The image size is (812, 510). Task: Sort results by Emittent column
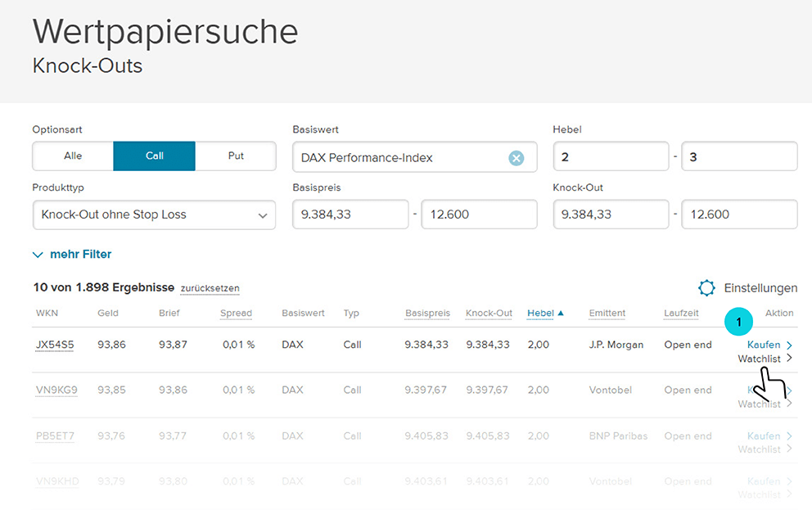tap(607, 313)
